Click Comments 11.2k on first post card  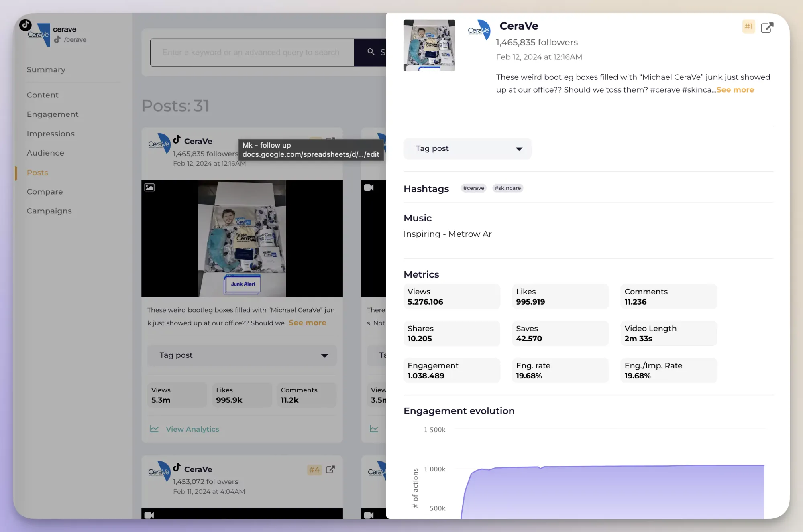click(307, 395)
